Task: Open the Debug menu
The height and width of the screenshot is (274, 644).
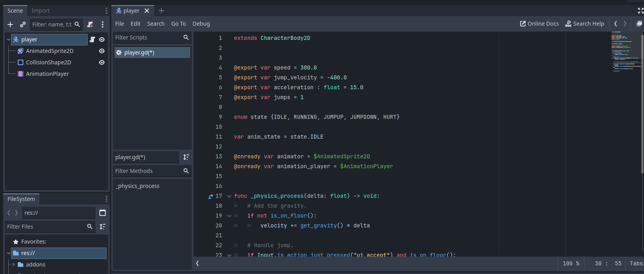Action: 201,24
